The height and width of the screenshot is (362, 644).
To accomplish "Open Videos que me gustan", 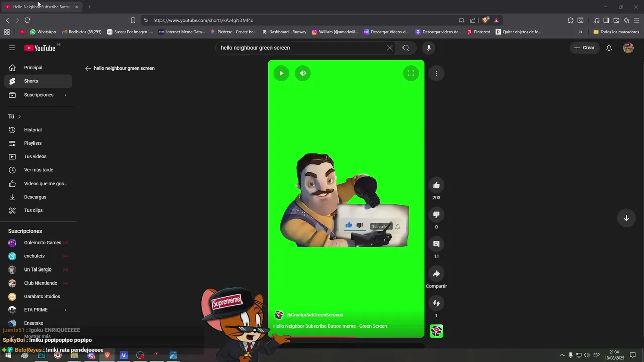I will coord(38,184).
